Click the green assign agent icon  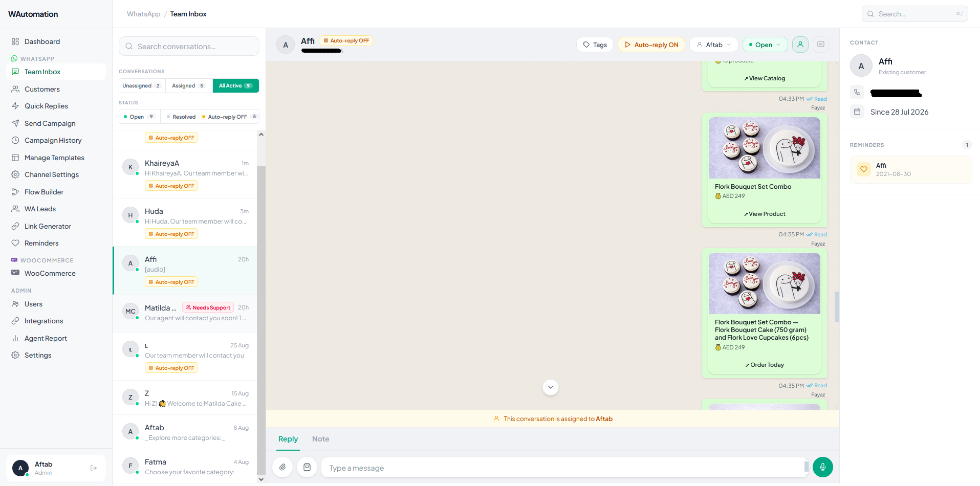tap(800, 45)
